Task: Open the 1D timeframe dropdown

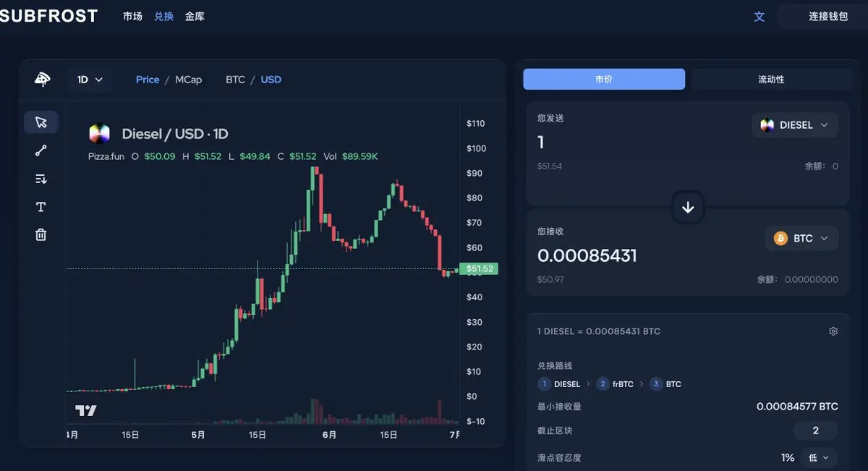Action: [x=90, y=80]
